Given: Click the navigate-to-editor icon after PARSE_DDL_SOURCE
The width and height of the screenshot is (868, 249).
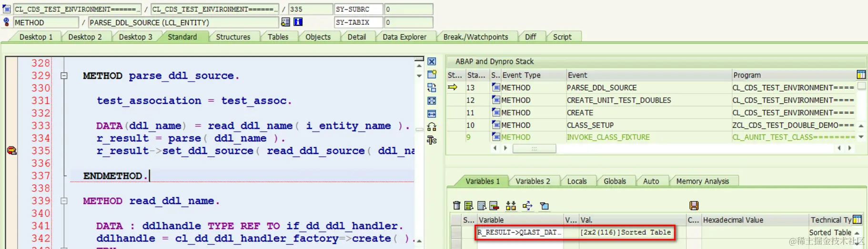Looking at the screenshot, I should click(x=285, y=22).
